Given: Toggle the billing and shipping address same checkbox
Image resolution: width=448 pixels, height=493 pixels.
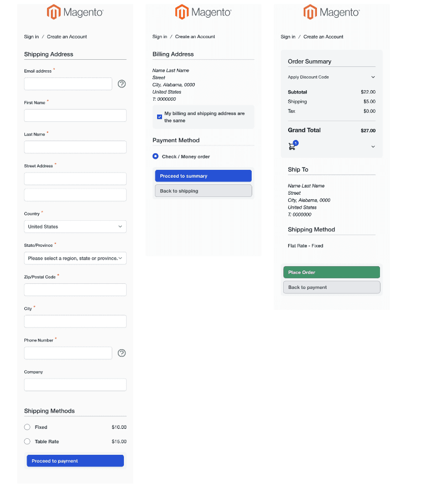Looking at the screenshot, I should coord(160,117).
